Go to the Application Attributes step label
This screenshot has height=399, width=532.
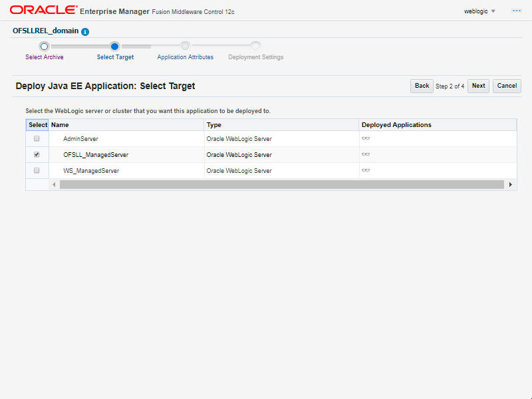pos(186,57)
